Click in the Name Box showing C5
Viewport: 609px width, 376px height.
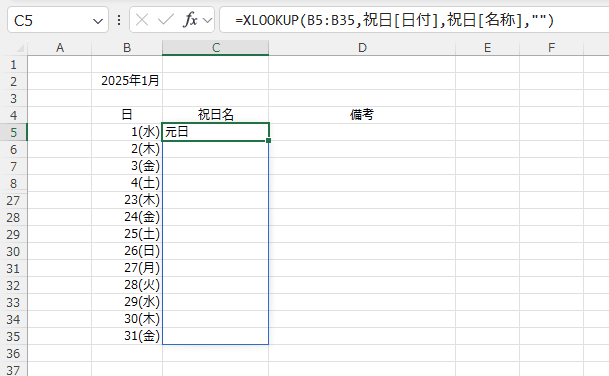[x=50, y=20]
